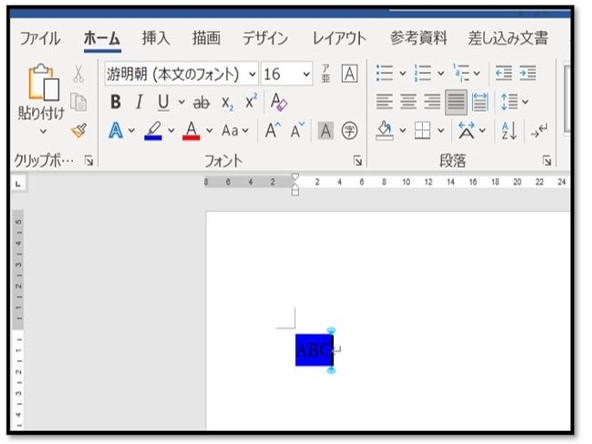Image resolution: width=592 pixels, height=444 pixels.
Task: Toggle show paragraph marks
Action: (539, 131)
